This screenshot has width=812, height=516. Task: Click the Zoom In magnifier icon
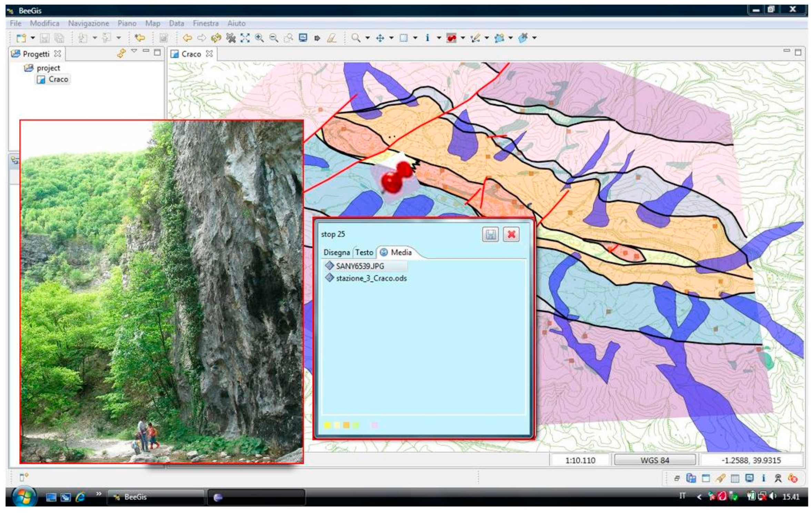(x=259, y=38)
